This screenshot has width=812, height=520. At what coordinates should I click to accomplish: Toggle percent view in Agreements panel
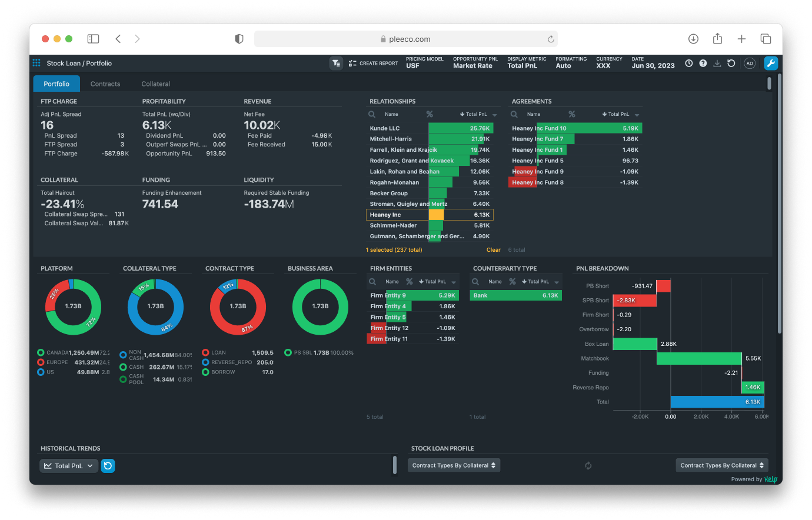(x=572, y=114)
